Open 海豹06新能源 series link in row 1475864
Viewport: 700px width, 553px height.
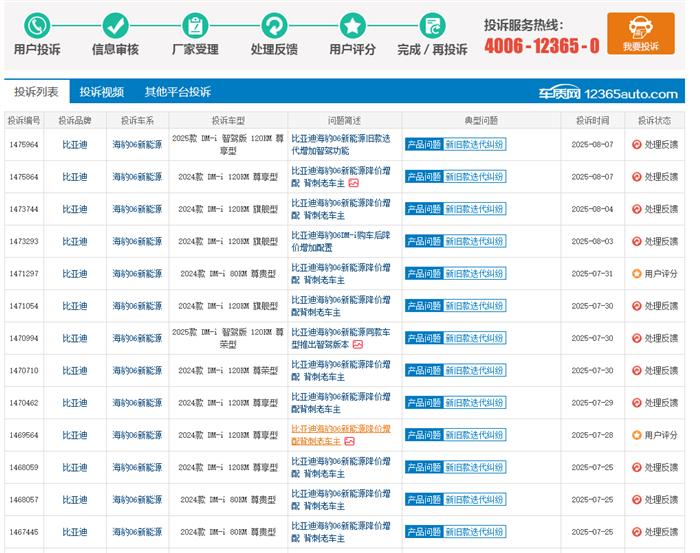(137, 177)
